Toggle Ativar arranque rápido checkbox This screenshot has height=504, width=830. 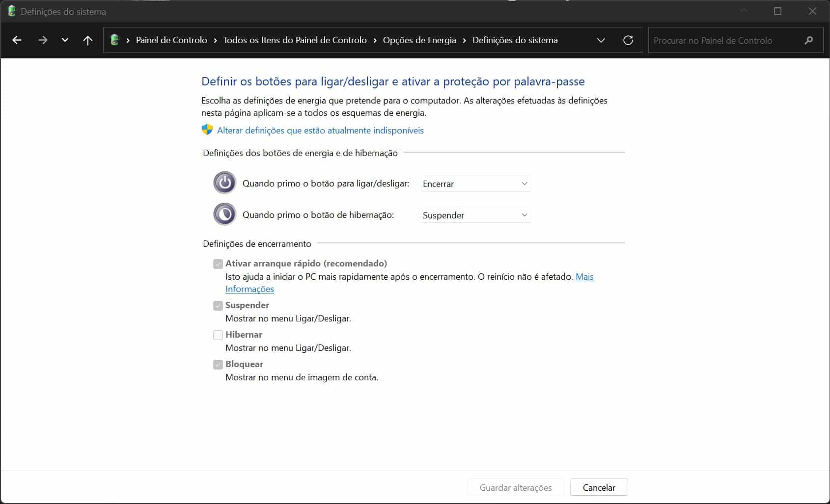point(218,264)
